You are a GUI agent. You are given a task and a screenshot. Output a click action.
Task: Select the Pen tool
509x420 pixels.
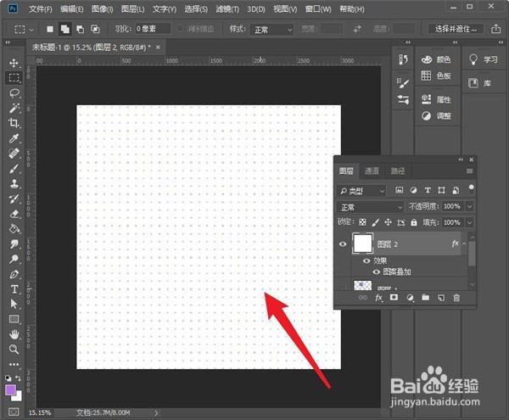click(x=14, y=274)
